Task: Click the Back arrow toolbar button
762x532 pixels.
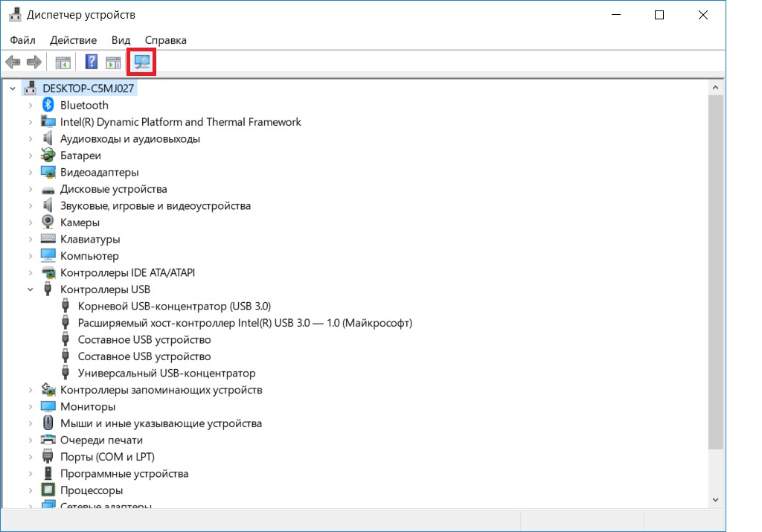Action: 13,62
